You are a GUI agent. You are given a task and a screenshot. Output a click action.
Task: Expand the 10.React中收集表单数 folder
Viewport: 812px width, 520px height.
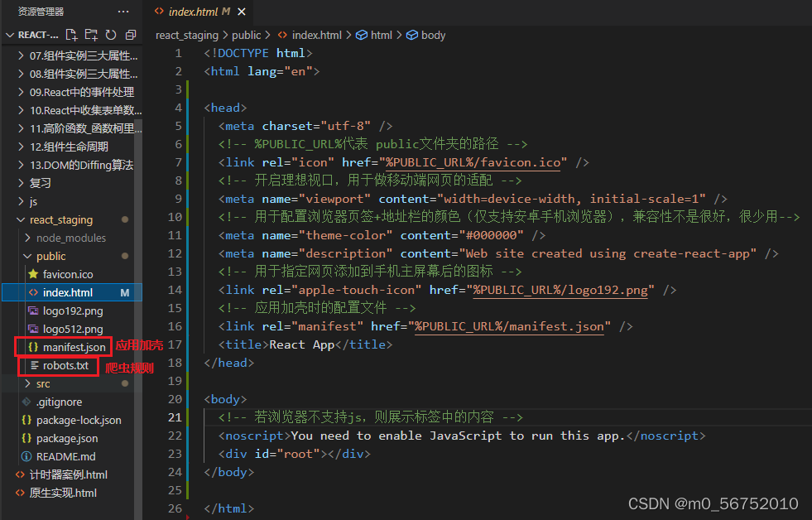[x=21, y=110]
